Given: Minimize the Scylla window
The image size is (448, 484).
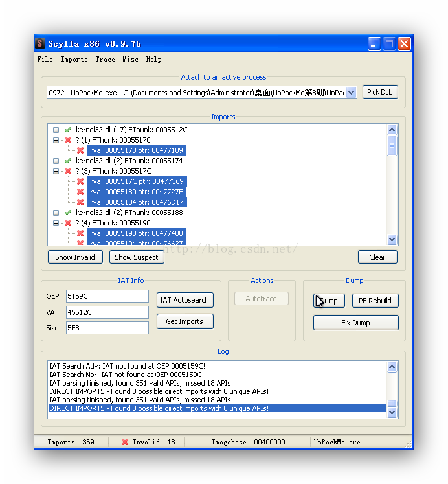Looking at the screenshot, I should click(374, 44).
